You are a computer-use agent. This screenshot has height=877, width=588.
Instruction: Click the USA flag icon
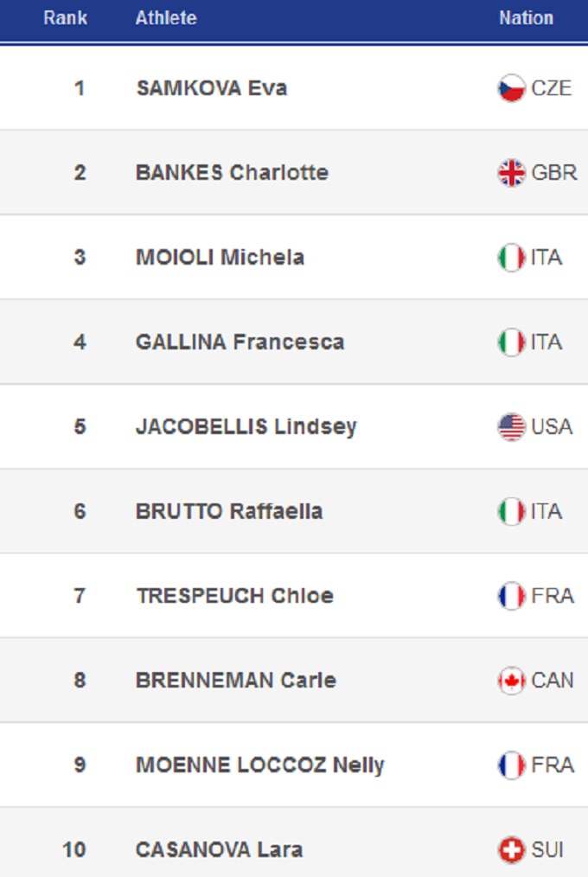point(512,427)
